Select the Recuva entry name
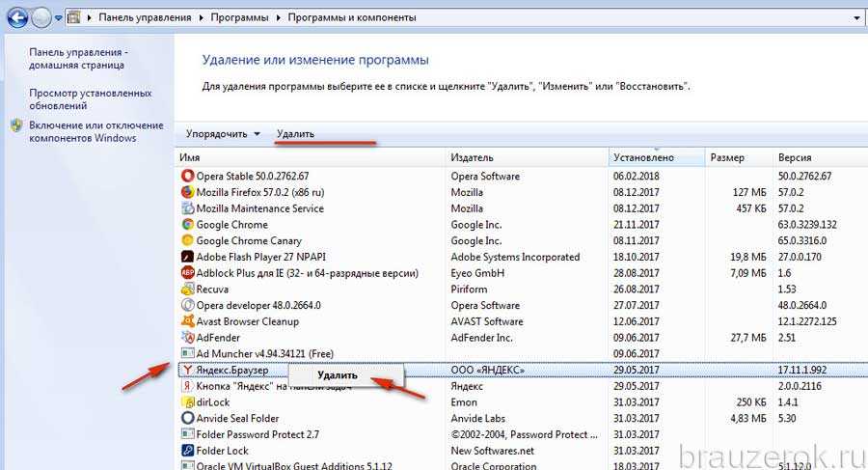The image size is (868, 470). (212, 289)
